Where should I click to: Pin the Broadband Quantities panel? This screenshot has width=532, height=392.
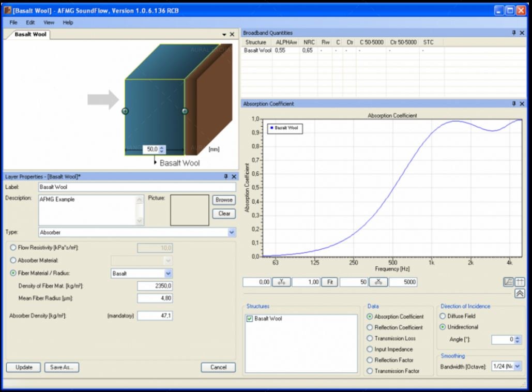[x=514, y=33]
